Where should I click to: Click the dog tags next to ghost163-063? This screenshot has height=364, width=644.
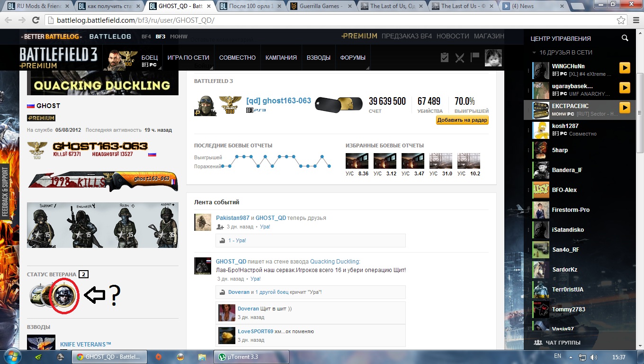(339, 104)
